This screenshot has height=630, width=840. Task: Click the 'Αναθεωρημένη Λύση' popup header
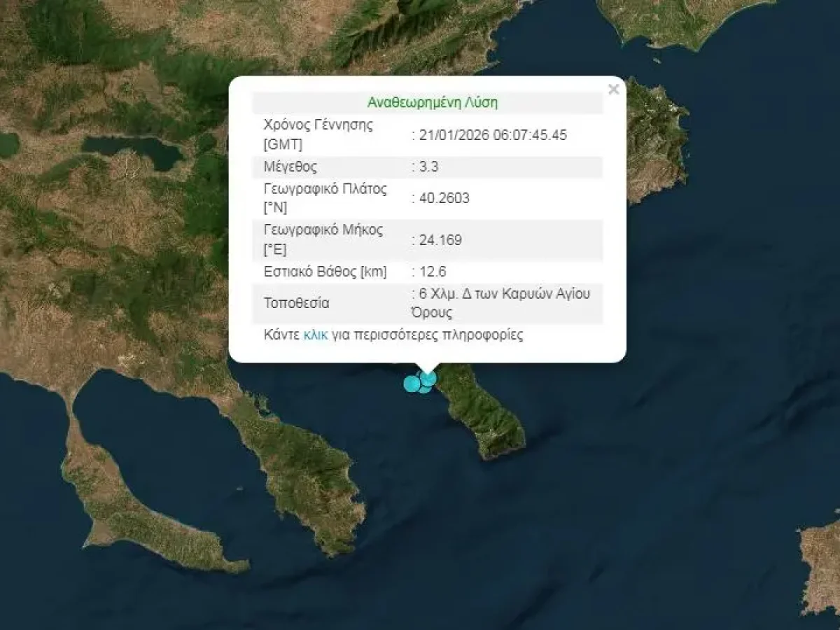pyautogui.click(x=432, y=103)
